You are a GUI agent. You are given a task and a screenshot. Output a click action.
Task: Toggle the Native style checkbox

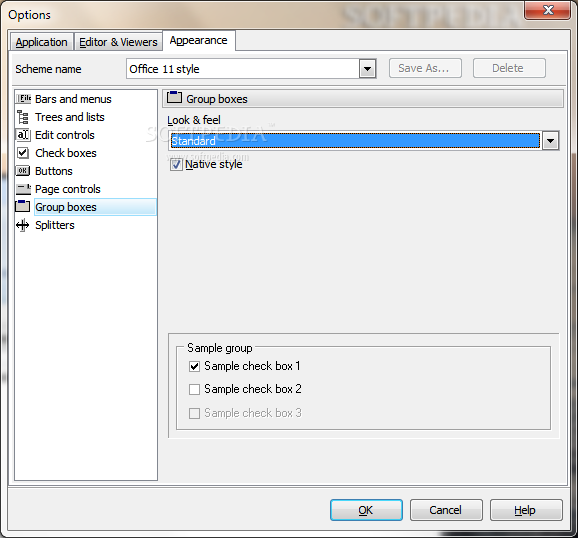click(x=176, y=164)
